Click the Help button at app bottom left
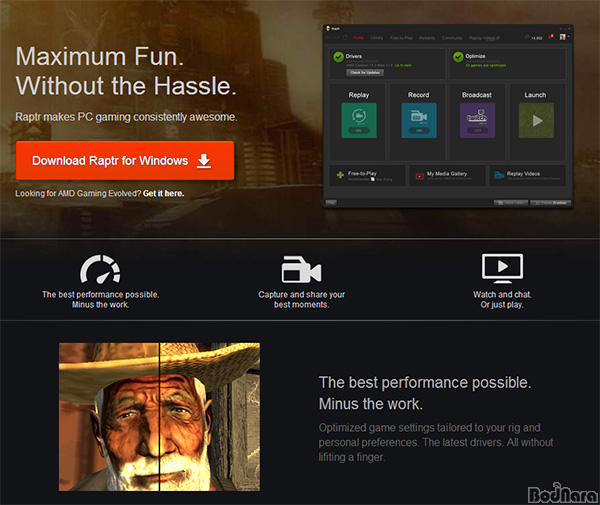Image resolution: width=600 pixels, height=505 pixels. (331, 203)
